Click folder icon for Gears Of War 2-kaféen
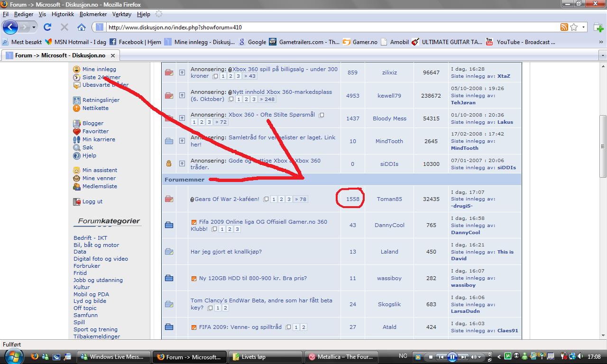This screenshot has width=607, height=364. click(169, 199)
